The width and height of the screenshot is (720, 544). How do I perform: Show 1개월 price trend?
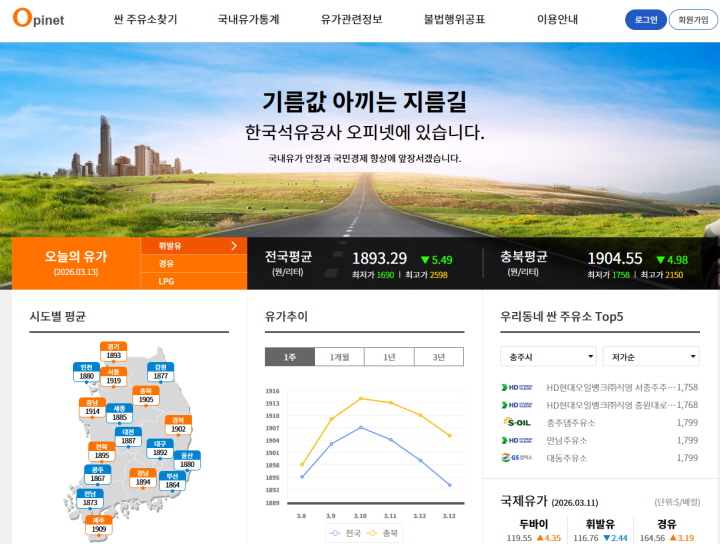[339, 357]
